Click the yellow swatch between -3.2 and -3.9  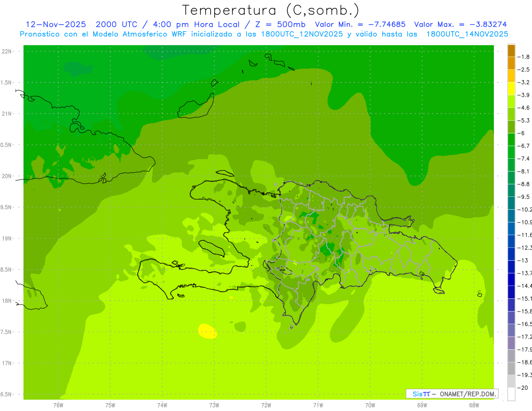click(x=511, y=89)
